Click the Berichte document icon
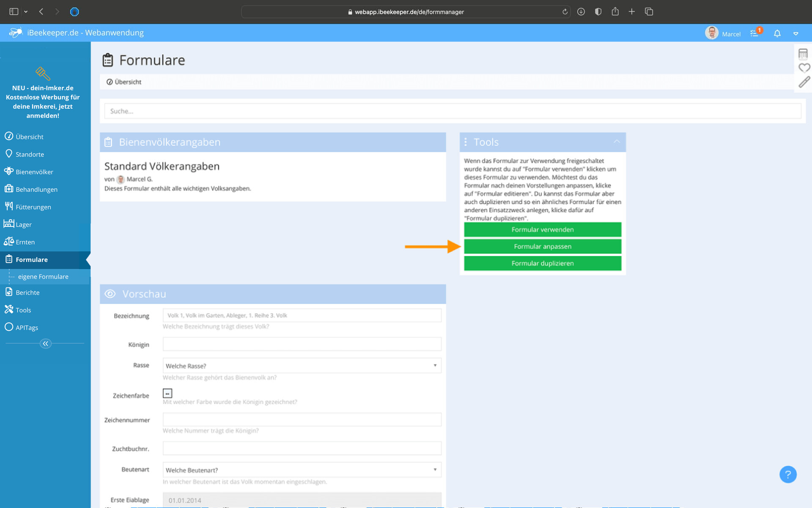Screen dimensions: 812x508 [x=9, y=292]
